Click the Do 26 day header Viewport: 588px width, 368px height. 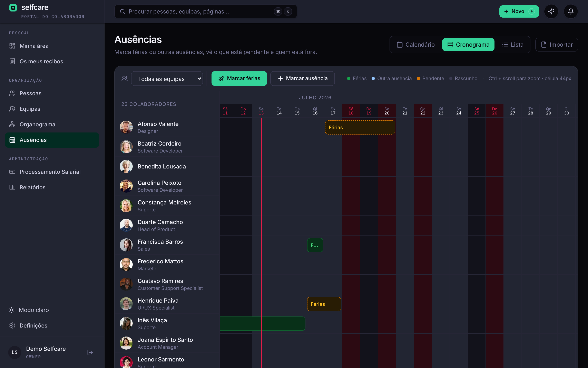494,111
